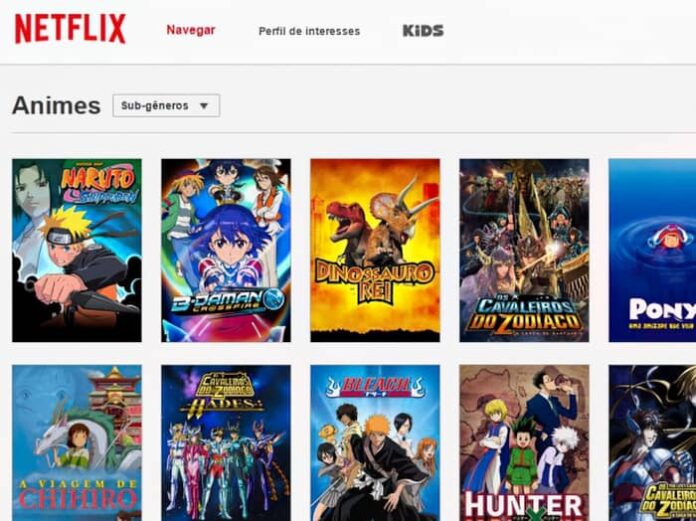Open Cavaleiros do Zodíaco Hades poster

pyautogui.click(x=226, y=443)
